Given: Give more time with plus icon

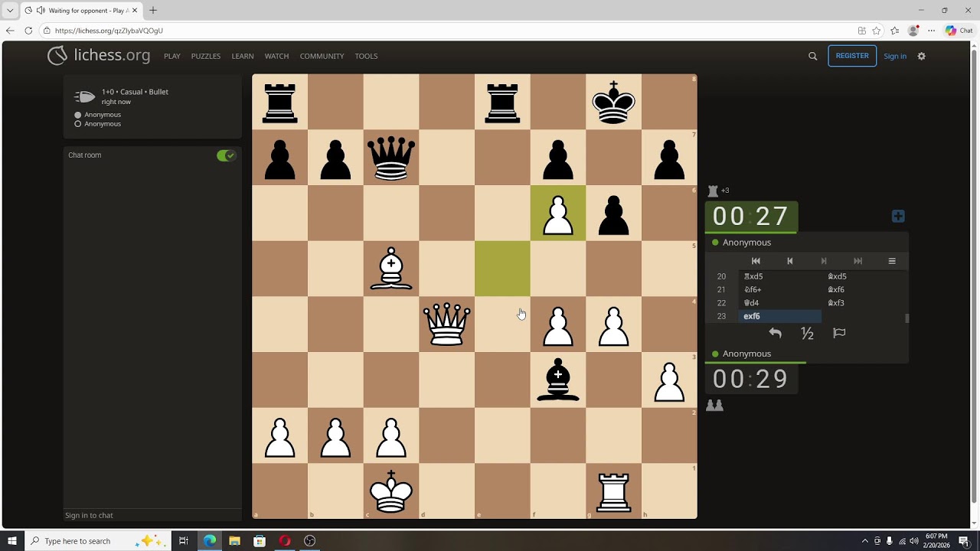Looking at the screenshot, I should (x=898, y=217).
